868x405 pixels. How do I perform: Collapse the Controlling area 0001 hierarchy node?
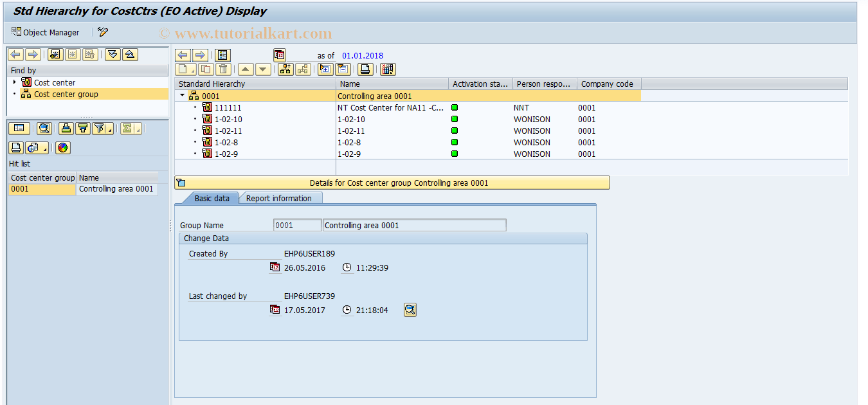pos(182,95)
